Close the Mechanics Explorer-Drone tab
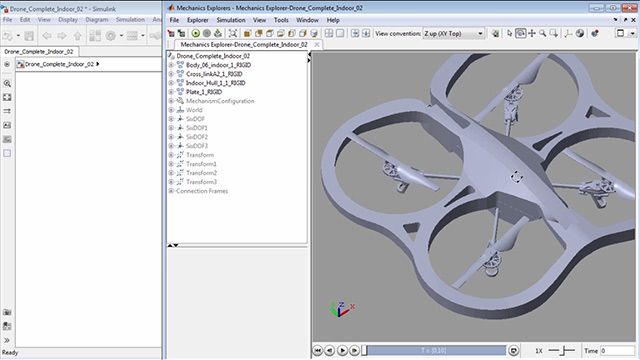The height and width of the screenshot is (360, 640). pos(317,44)
